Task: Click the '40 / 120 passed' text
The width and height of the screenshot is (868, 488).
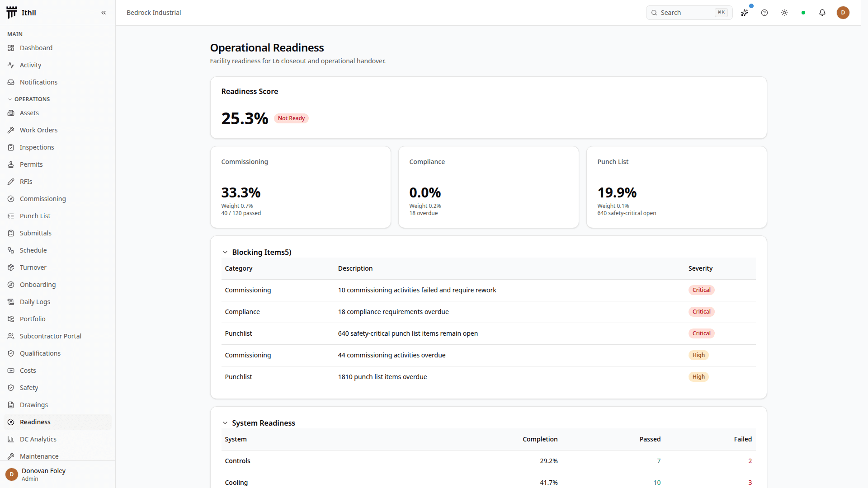Action: (241, 213)
